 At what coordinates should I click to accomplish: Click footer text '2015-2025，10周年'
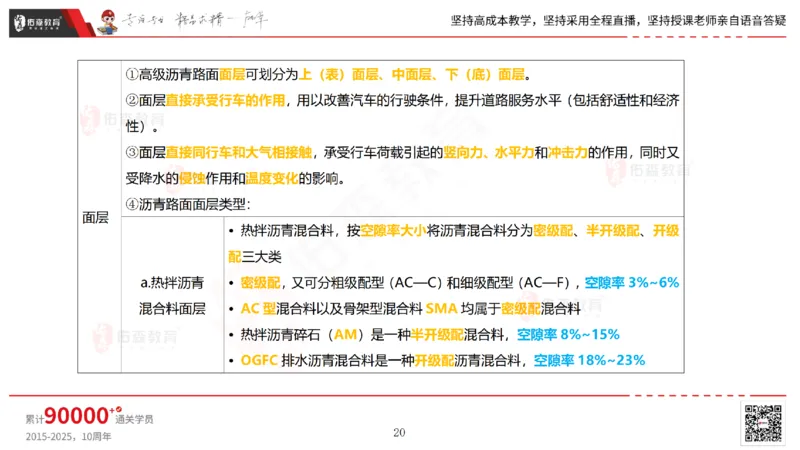tap(68, 437)
